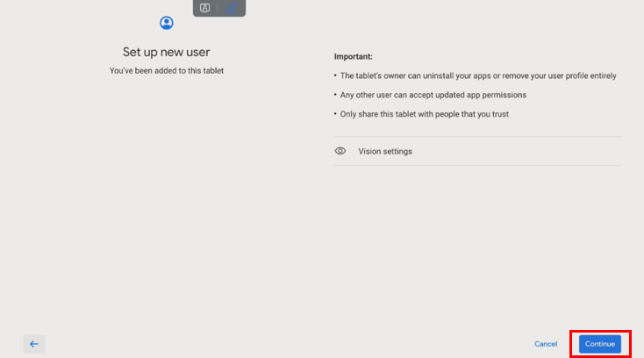Click "You've been added to this tablet" subtitle
The width and height of the screenshot is (644, 358).
click(167, 70)
